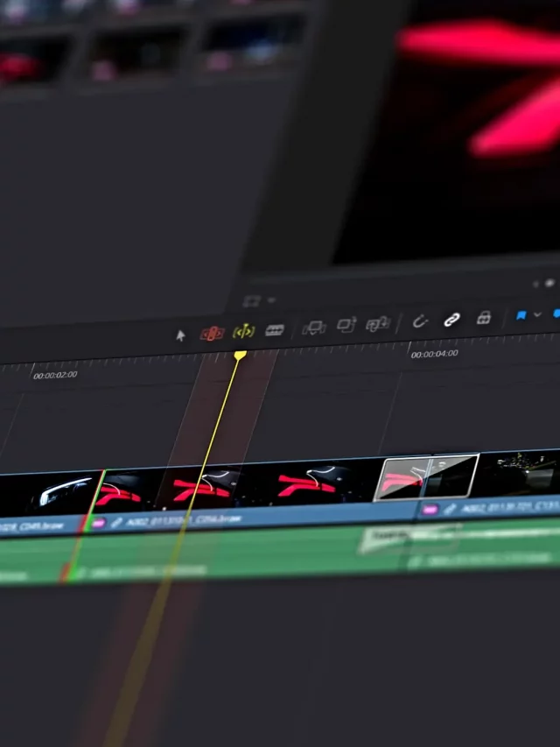
Task: Click the blue Flag icon
Action: tap(521, 315)
